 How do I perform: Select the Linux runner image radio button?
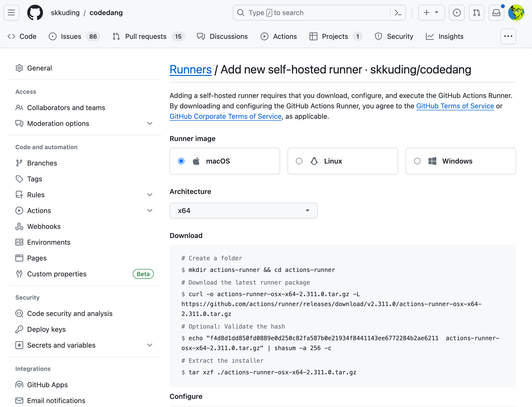pyautogui.click(x=299, y=161)
